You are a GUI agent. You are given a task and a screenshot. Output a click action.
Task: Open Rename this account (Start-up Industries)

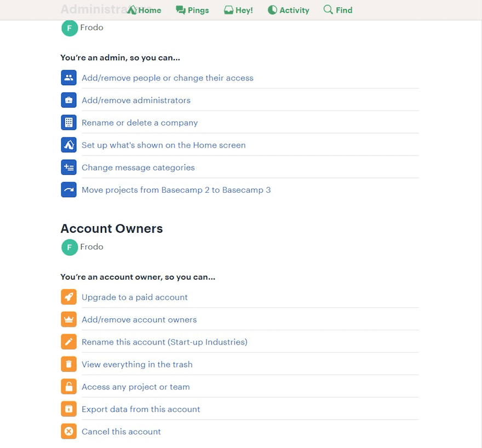point(164,342)
